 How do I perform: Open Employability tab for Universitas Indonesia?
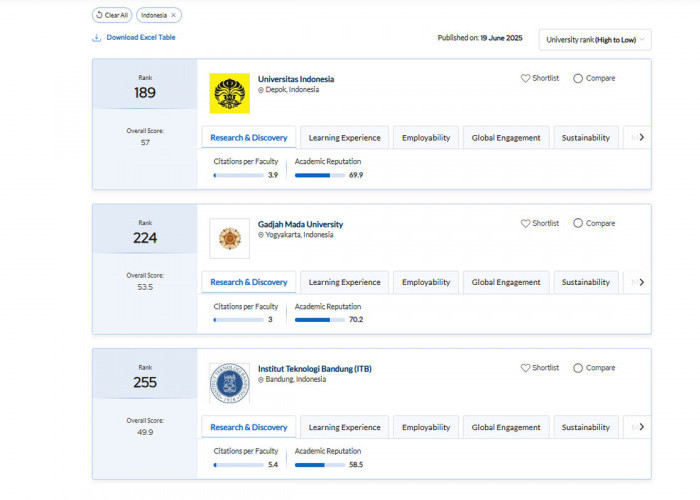(425, 137)
